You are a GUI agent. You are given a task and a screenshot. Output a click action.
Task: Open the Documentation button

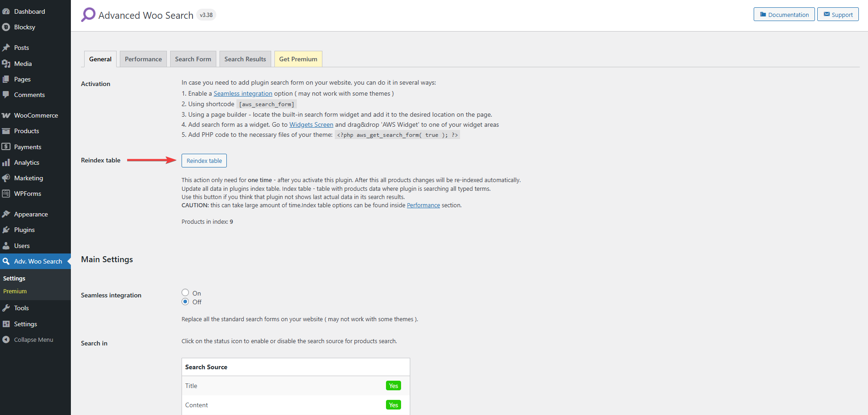point(784,15)
